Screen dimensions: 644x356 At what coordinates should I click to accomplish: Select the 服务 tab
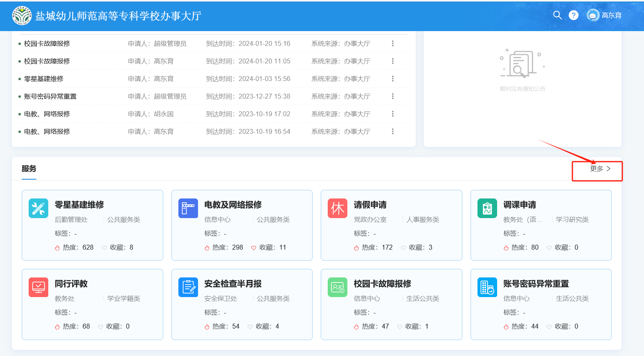tap(29, 169)
